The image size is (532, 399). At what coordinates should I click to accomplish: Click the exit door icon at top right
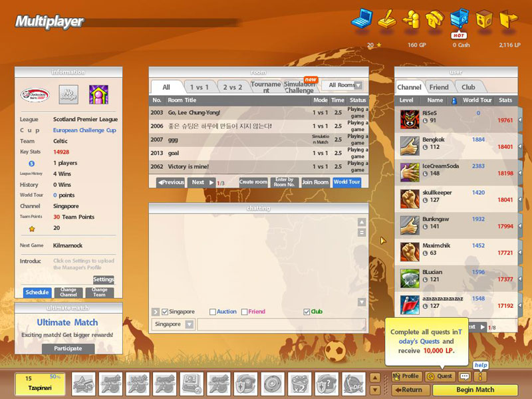[x=509, y=20]
